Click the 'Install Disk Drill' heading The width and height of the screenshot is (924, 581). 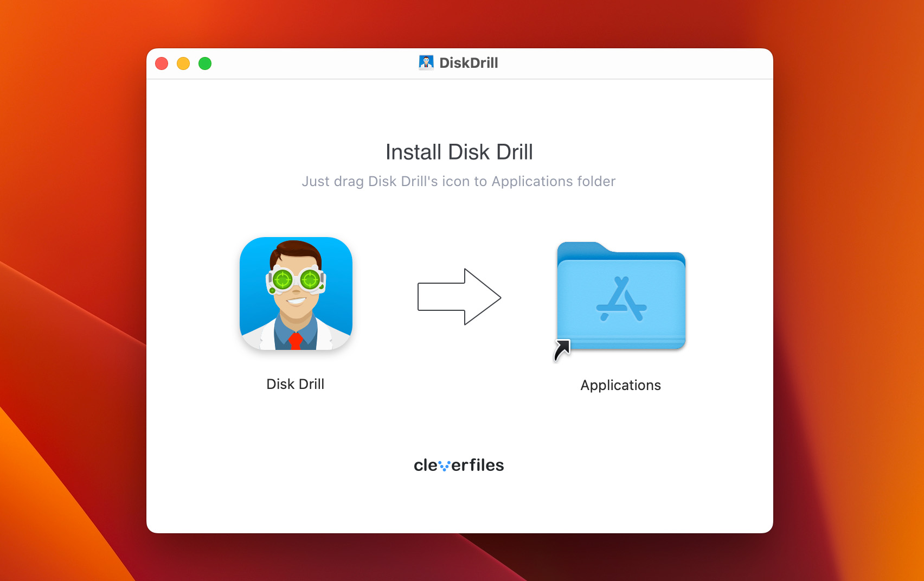pyautogui.click(x=459, y=152)
